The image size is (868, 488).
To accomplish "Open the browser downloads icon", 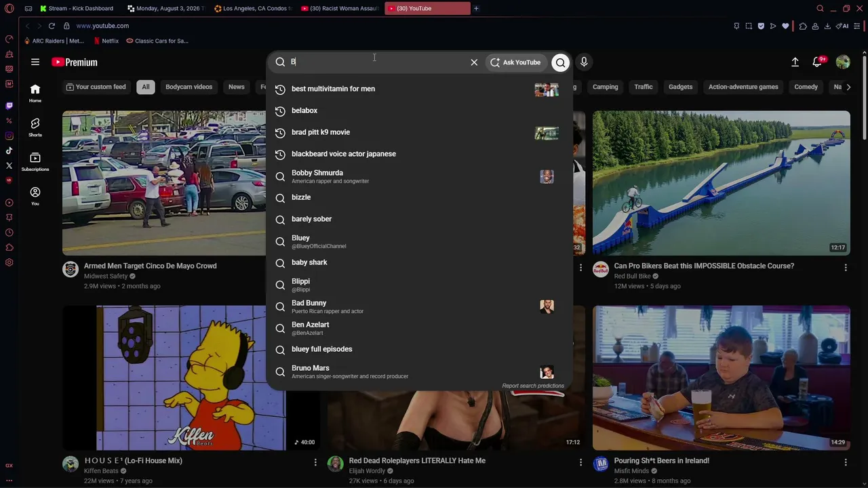I will point(827,26).
